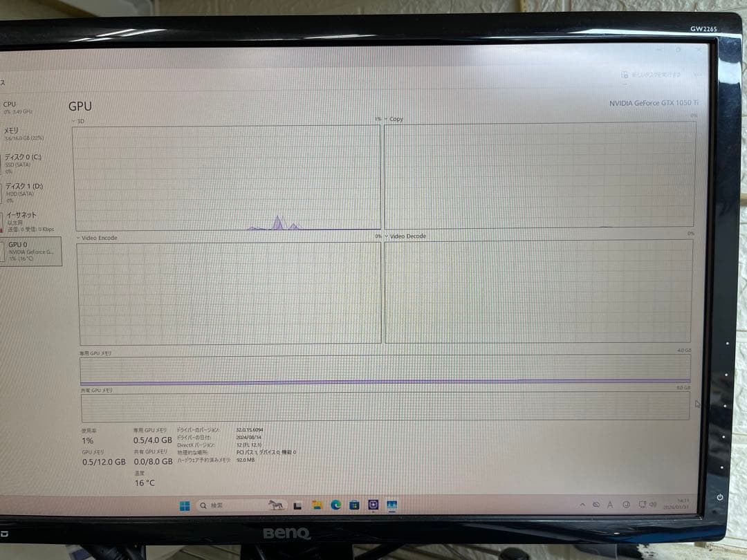747x560 pixels.
Task: Click the Task Manager taskbar icon
Action: click(392, 505)
